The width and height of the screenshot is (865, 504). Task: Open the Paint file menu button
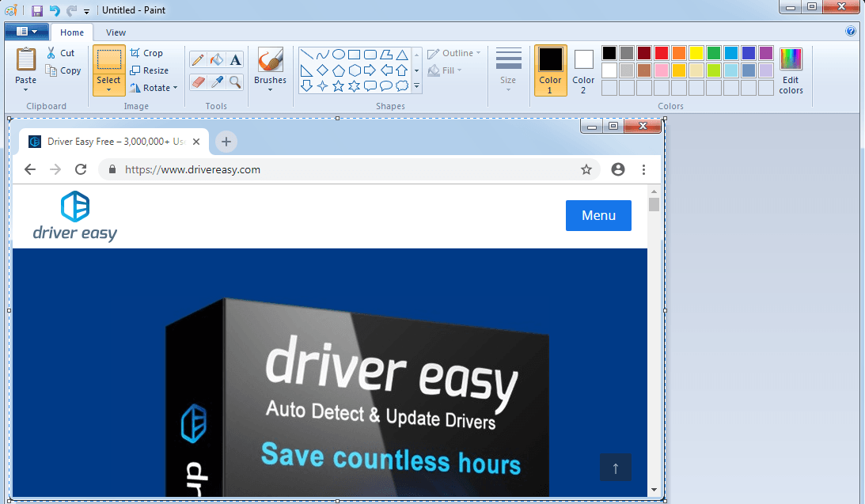point(26,32)
